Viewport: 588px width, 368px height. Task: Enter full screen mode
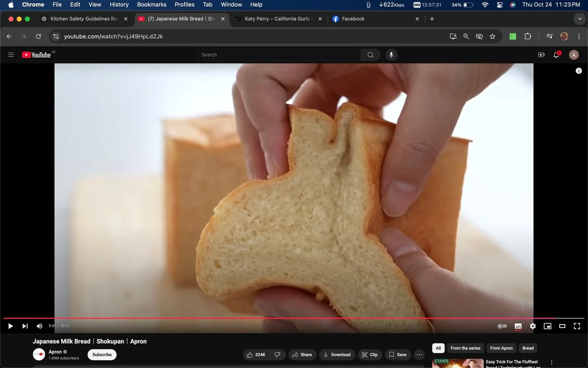(577, 326)
